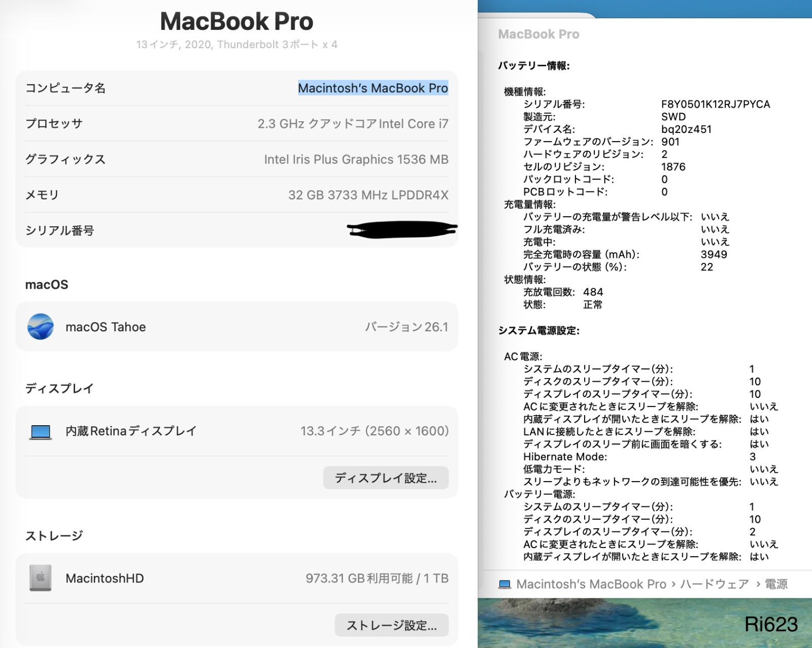The width and height of the screenshot is (812, 648).
Task: Click the 充電中: row
Action: [626, 242]
